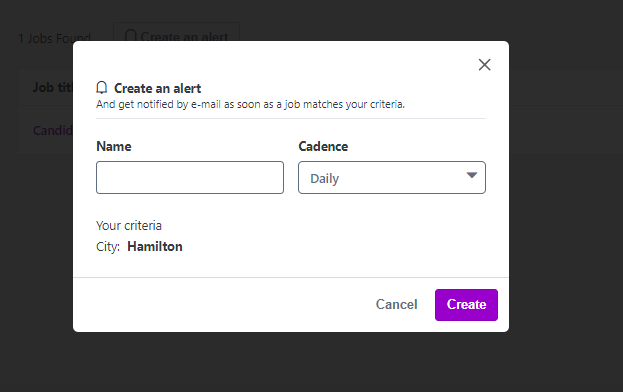
Task: Cancel the alert creation
Action: coord(397,305)
